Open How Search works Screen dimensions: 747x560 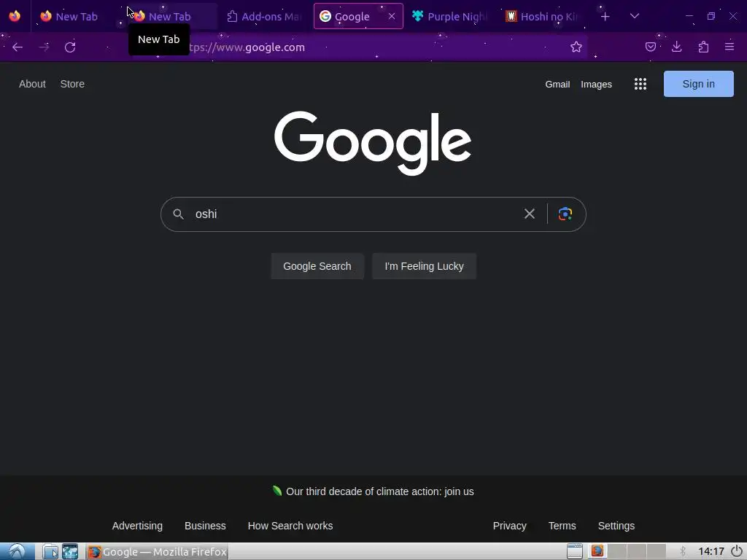pyautogui.click(x=290, y=526)
